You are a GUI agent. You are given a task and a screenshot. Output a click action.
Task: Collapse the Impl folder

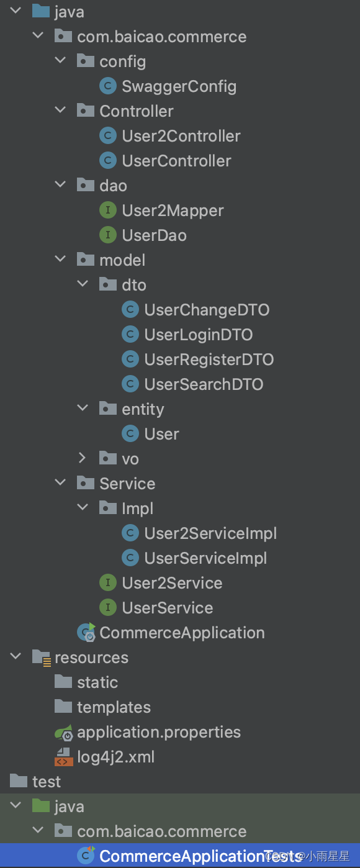(x=83, y=509)
